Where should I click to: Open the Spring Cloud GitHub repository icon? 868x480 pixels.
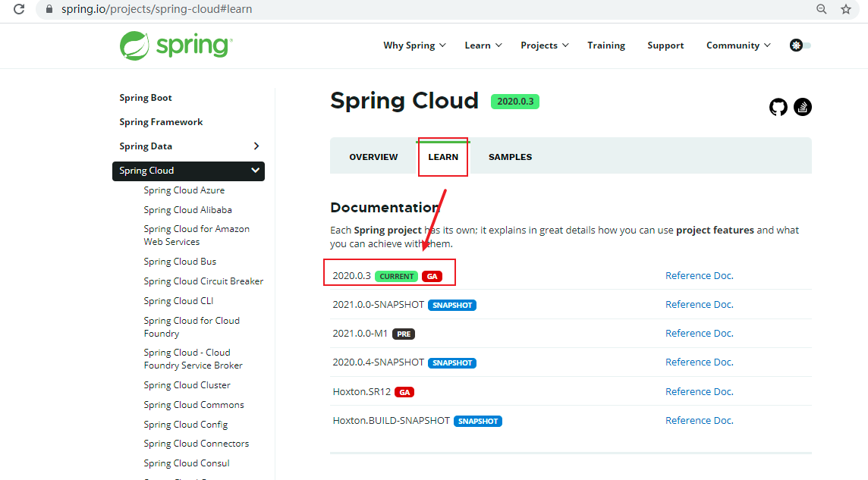(x=778, y=107)
